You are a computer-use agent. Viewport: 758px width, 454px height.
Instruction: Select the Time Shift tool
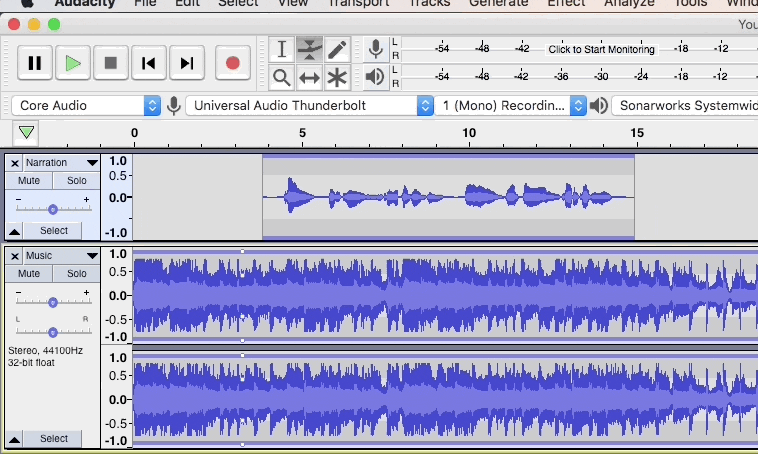tap(310, 77)
